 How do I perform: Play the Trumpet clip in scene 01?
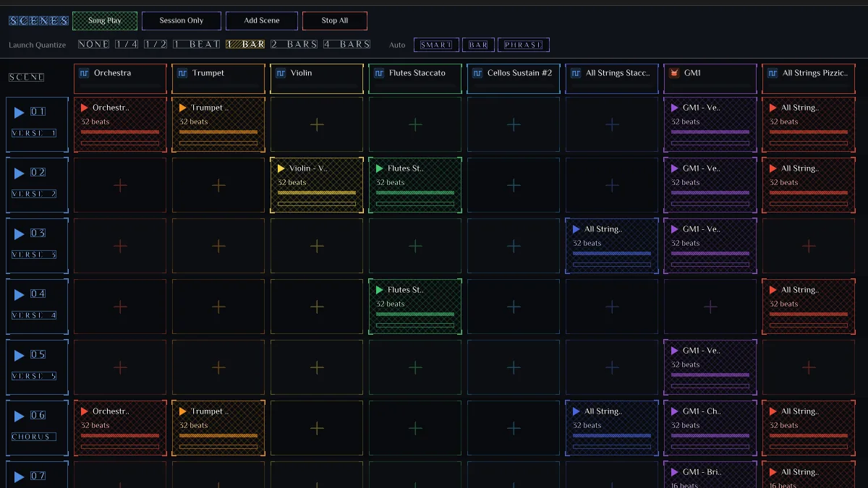(x=183, y=108)
